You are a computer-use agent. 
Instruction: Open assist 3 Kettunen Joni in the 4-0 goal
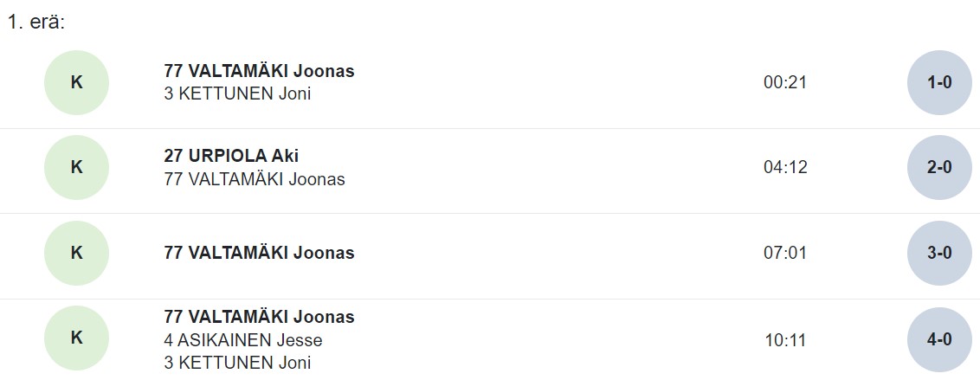237,363
